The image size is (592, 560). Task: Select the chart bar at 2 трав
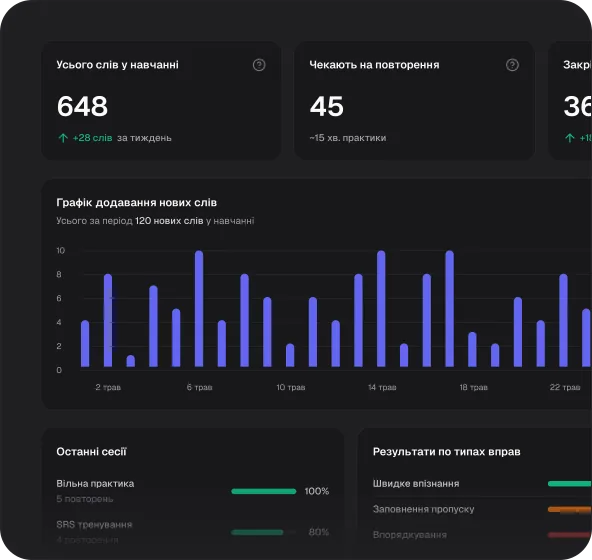[108, 320]
